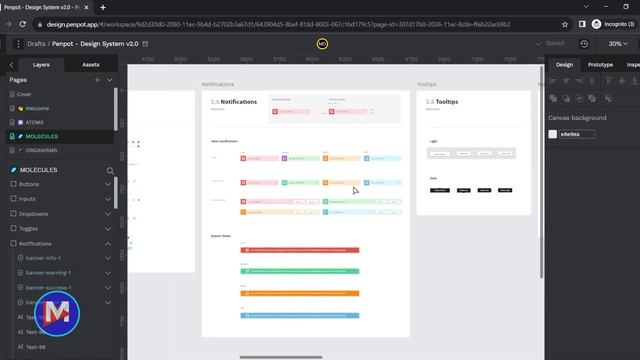The width and height of the screenshot is (640, 360).
Task: Open canvas background color swatch
Action: tap(553, 134)
